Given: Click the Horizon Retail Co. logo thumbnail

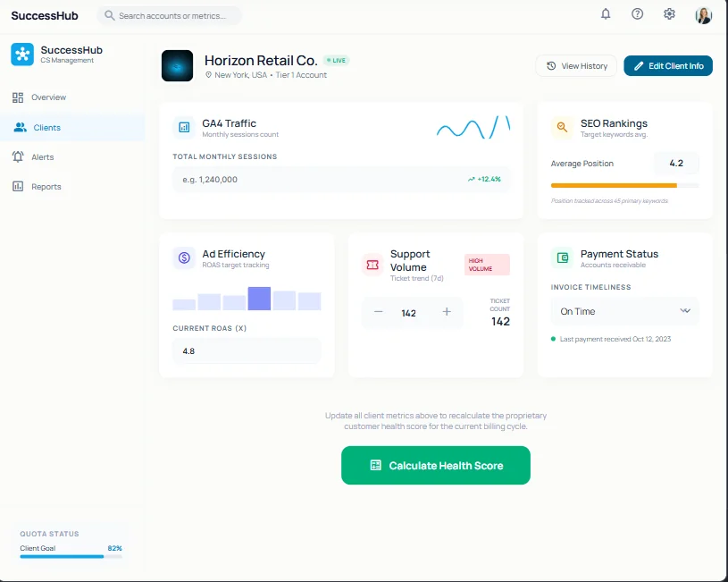Looking at the screenshot, I should tap(177, 66).
